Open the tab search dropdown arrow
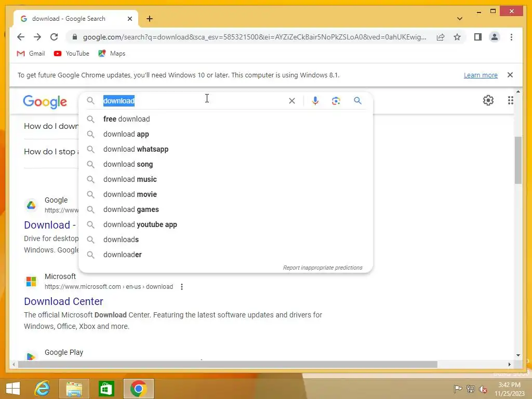Viewport: 532px width, 399px height. (460, 19)
